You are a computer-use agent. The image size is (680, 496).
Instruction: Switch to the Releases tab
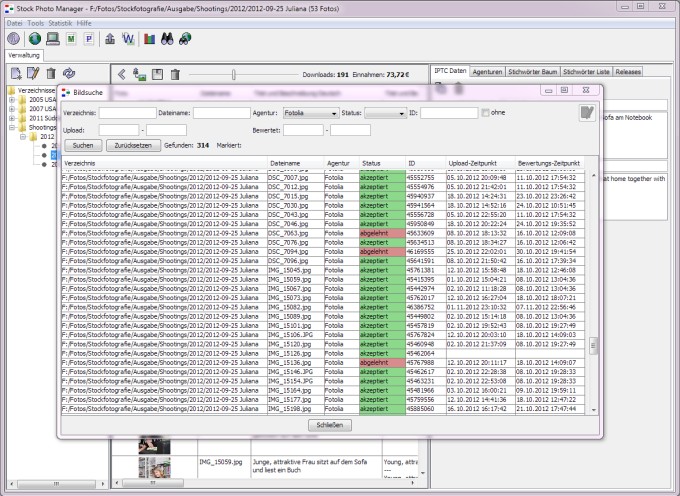[x=628, y=72]
